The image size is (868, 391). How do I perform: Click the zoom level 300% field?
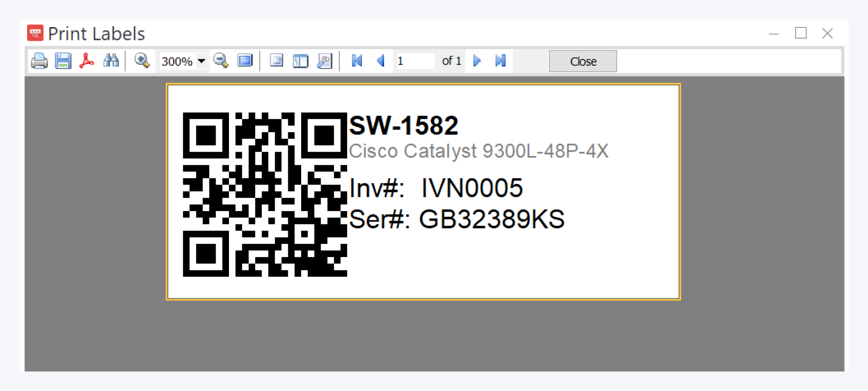click(177, 61)
